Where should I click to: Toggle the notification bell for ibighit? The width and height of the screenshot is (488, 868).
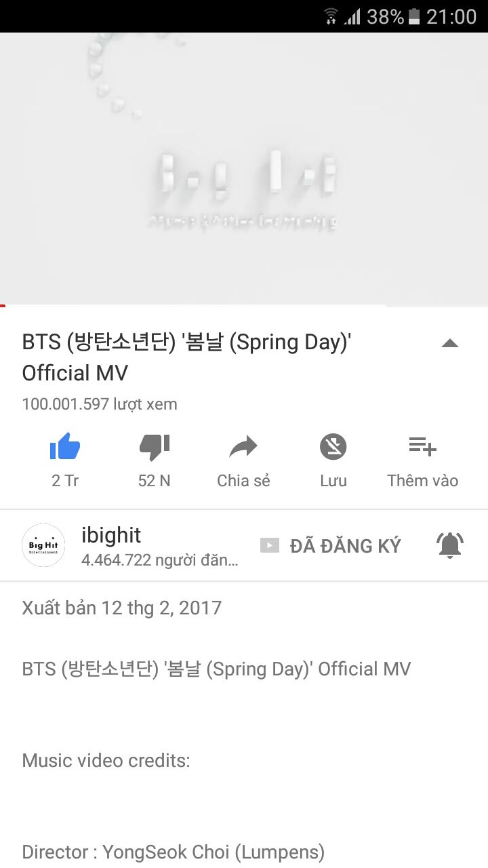pyautogui.click(x=449, y=545)
